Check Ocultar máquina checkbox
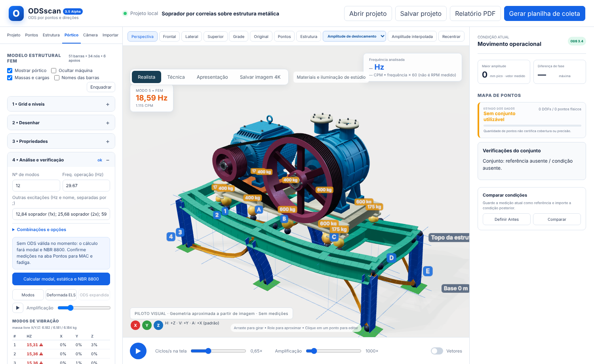The height and width of the screenshot is (364, 594). pyautogui.click(x=54, y=70)
